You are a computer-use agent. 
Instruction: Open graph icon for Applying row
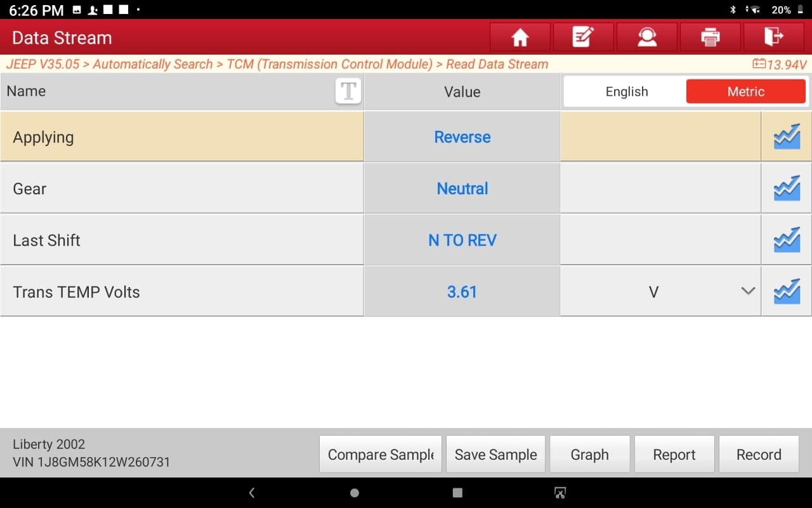point(787,137)
